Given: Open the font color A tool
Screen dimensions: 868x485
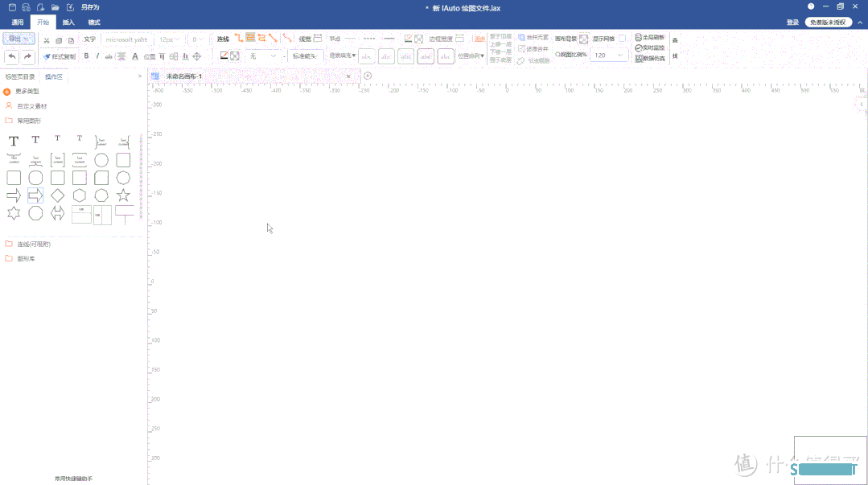Looking at the screenshot, I should [135, 56].
